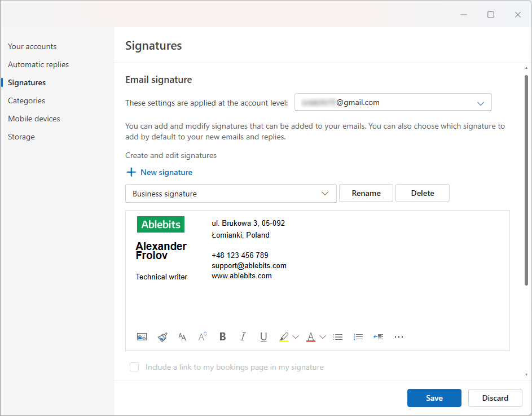Open the account email dropdown
This screenshot has height=416, width=532.
pos(393,102)
